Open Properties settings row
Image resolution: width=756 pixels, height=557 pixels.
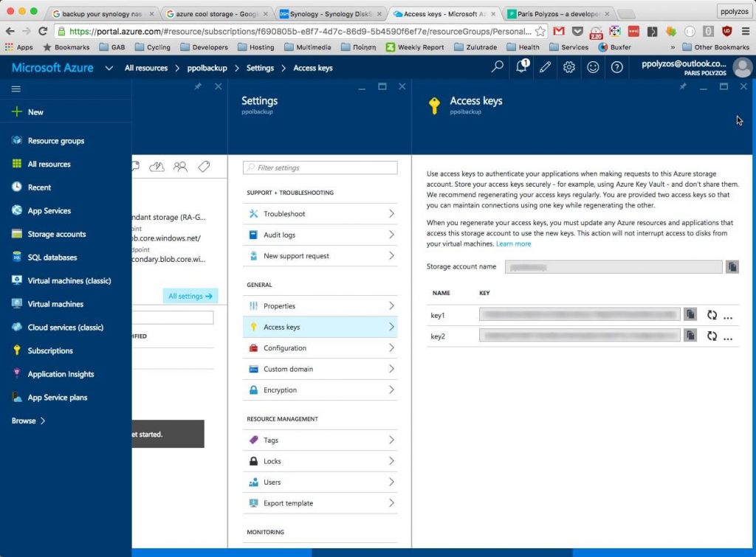click(320, 306)
